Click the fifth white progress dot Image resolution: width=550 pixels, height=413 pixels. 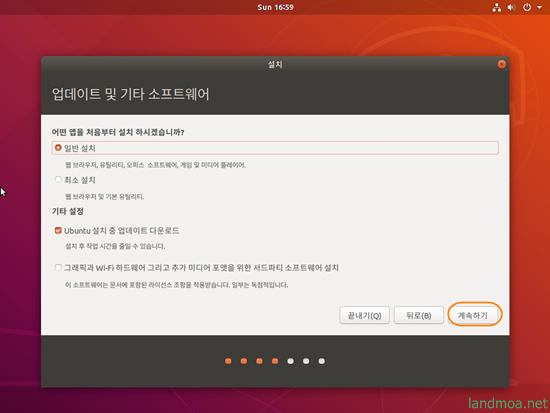[290, 361]
